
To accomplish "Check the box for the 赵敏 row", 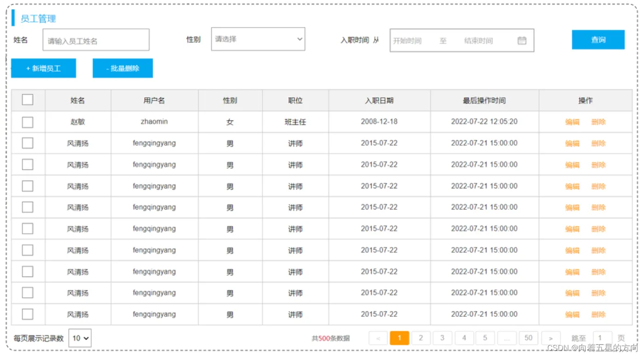I will pos(28,122).
